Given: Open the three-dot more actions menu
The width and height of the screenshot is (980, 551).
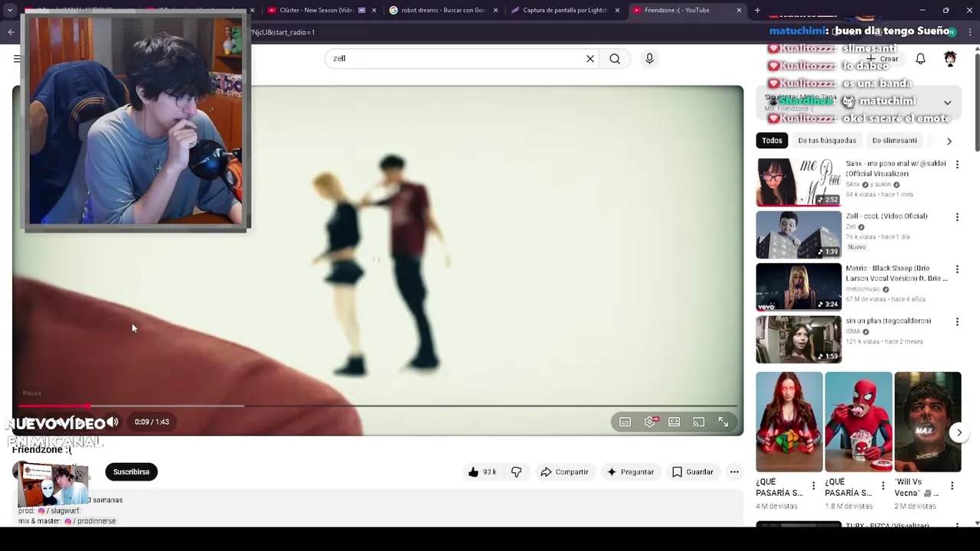Looking at the screenshot, I should click(734, 472).
